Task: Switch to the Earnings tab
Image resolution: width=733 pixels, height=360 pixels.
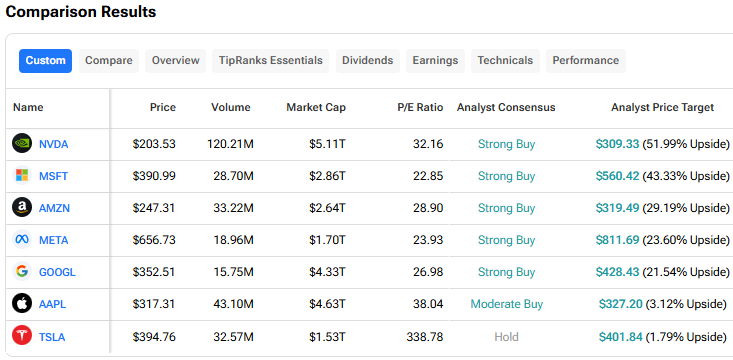Action: click(435, 61)
